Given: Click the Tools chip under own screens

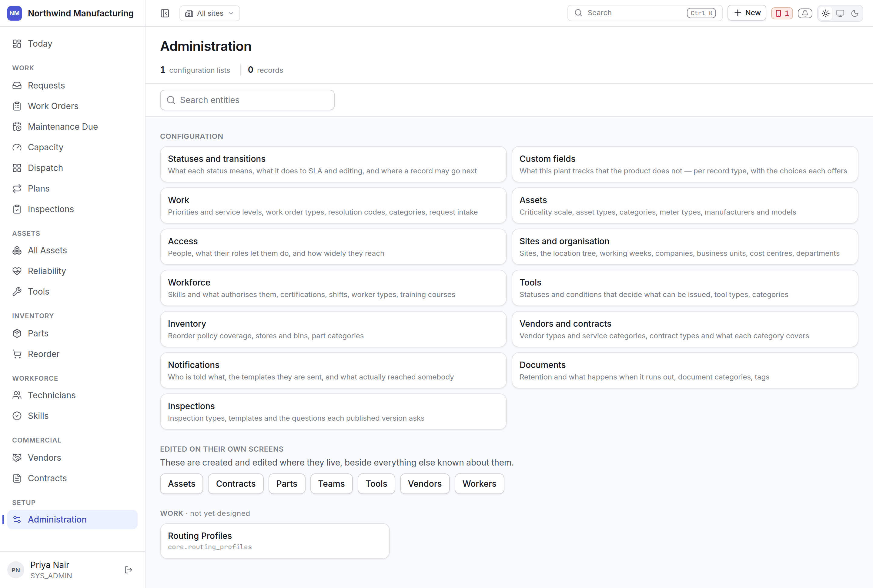Looking at the screenshot, I should click(x=376, y=484).
